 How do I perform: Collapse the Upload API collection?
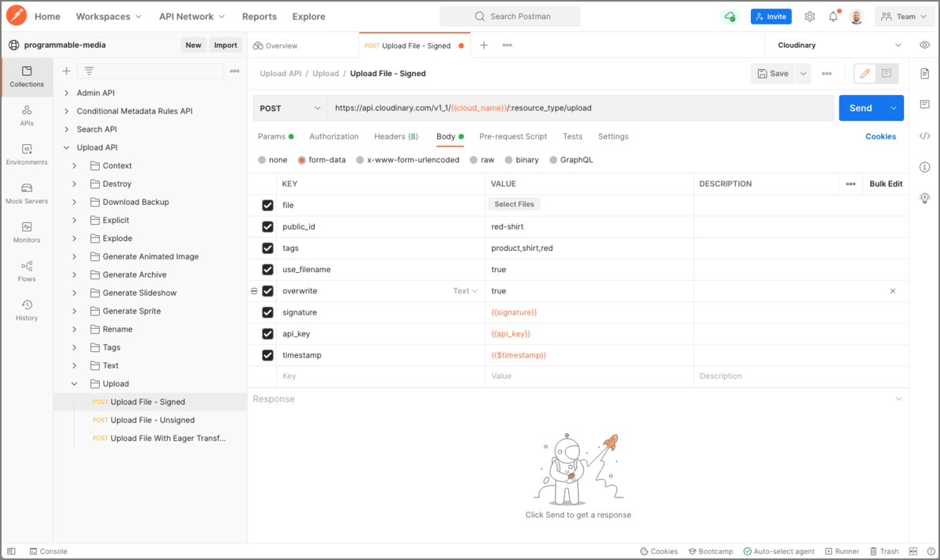click(x=67, y=147)
